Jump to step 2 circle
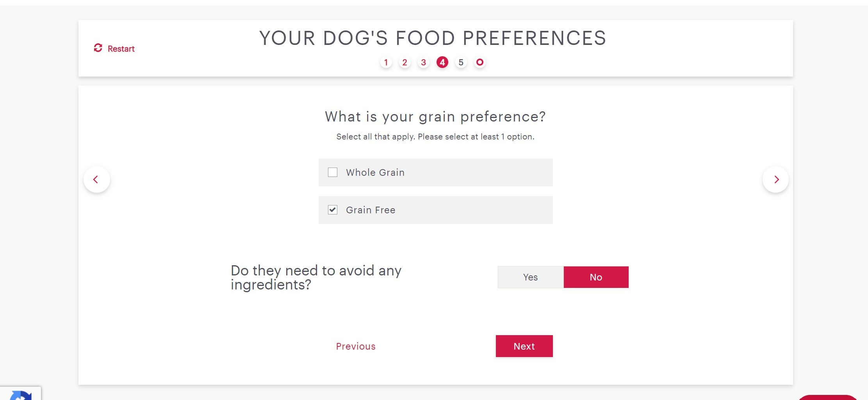The image size is (868, 400). 405,62
